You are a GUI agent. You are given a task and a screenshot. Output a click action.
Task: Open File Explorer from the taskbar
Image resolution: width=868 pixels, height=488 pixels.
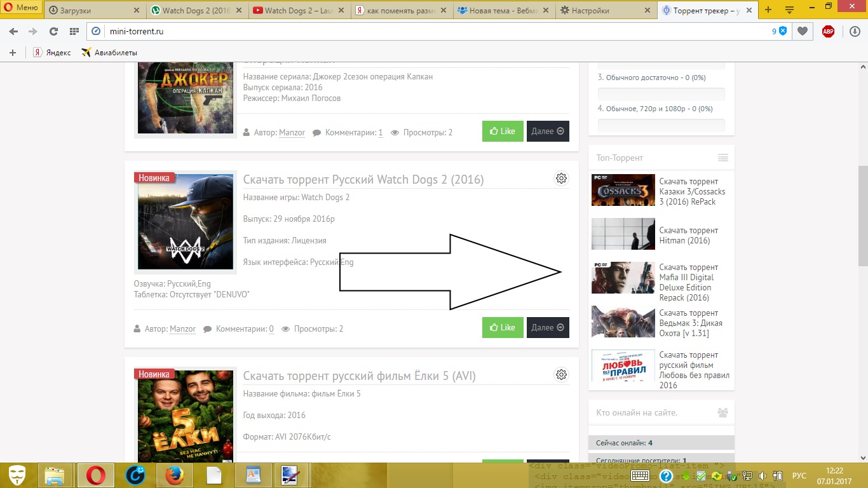(55, 475)
